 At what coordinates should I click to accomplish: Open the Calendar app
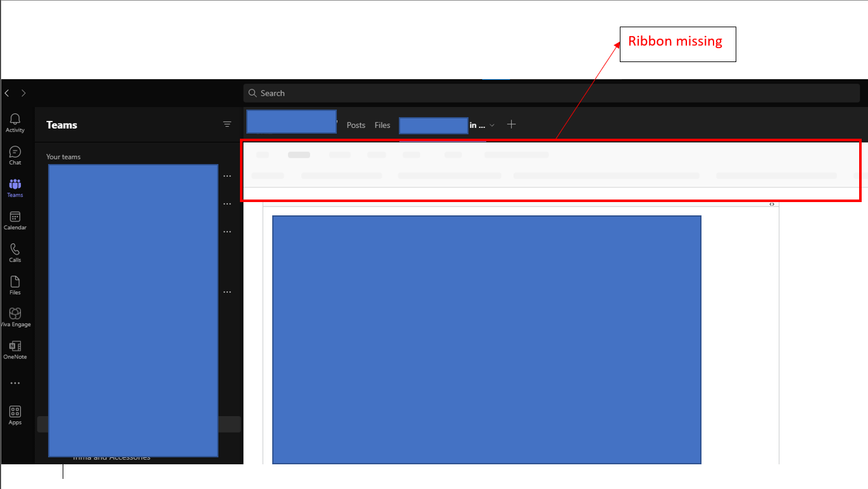coord(15,220)
